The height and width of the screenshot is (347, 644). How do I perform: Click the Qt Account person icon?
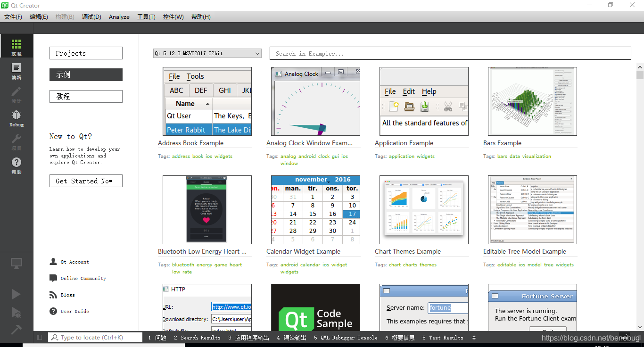[x=53, y=262]
